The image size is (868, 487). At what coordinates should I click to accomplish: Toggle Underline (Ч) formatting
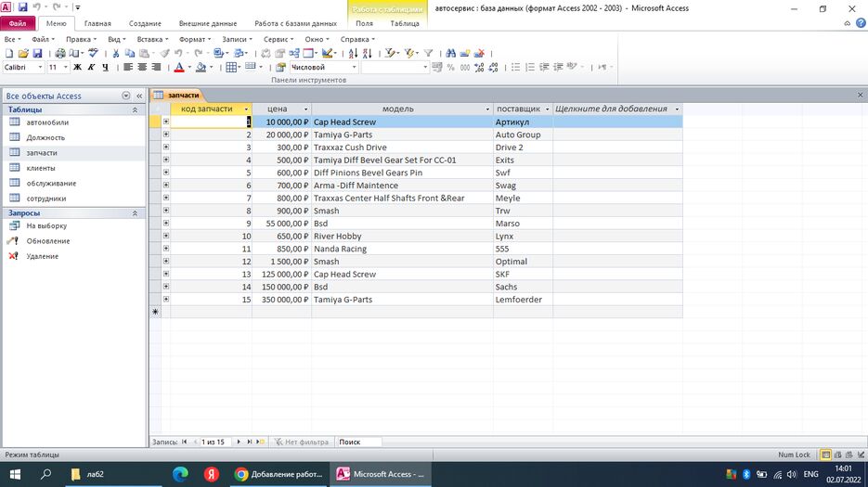point(105,67)
